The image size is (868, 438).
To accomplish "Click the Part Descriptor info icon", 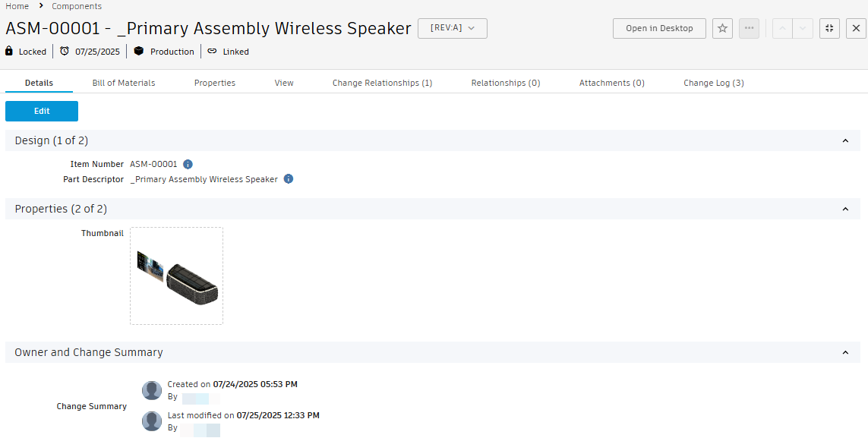I will tap(289, 179).
